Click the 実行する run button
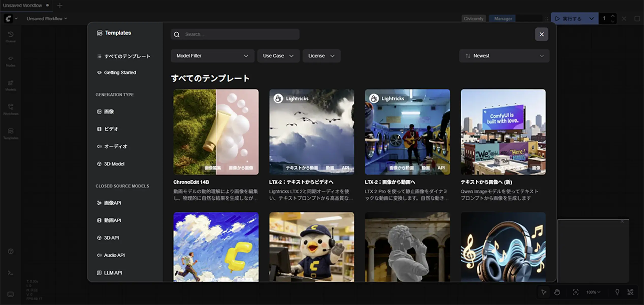Screen dimensions: 644x305 coord(572,18)
